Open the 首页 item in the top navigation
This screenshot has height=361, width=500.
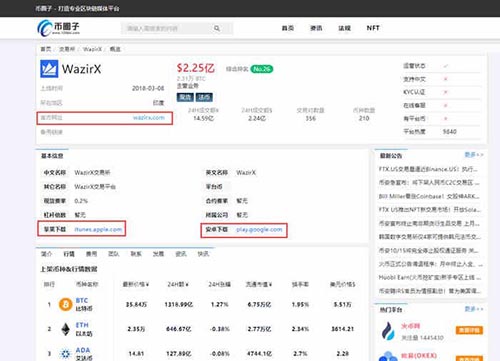pos(288,28)
